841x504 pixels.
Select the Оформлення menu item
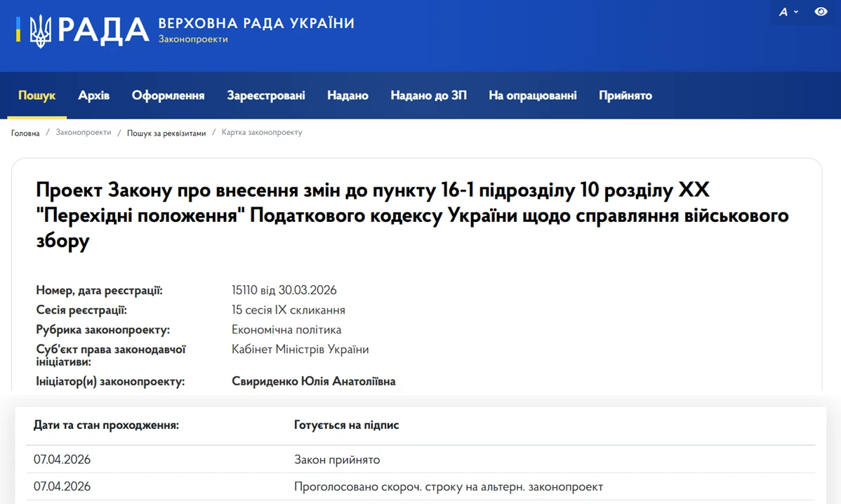pos(168,95)
